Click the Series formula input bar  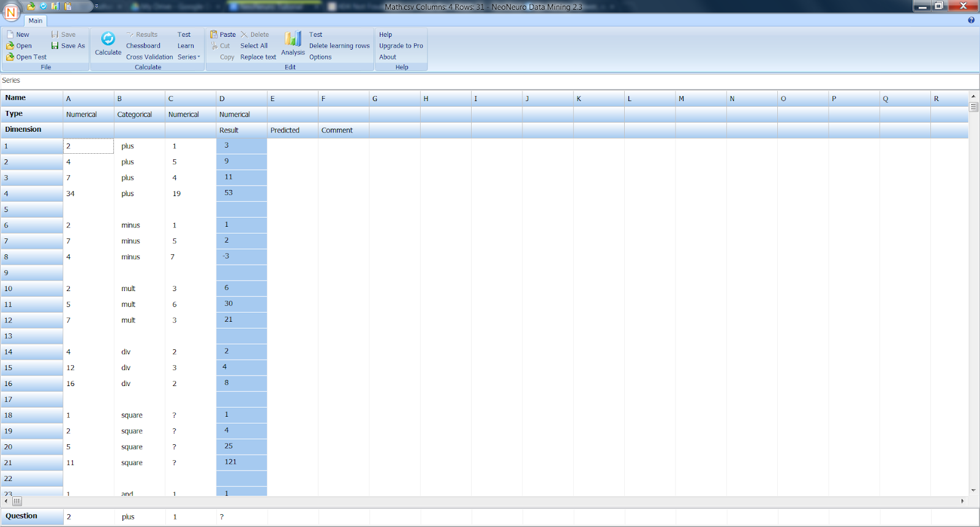(490, 80)
